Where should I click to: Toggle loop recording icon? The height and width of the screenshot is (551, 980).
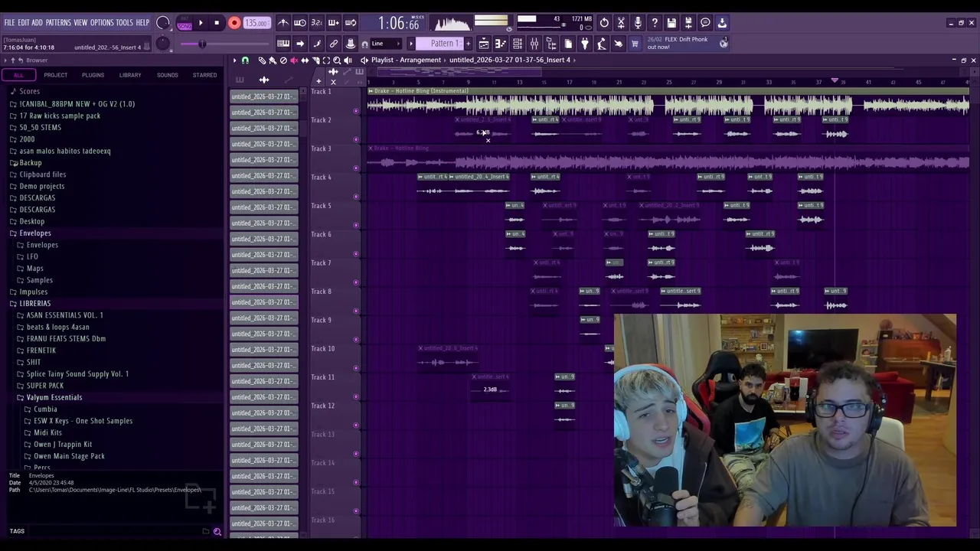pyautogui.click(x=351, y=23)
